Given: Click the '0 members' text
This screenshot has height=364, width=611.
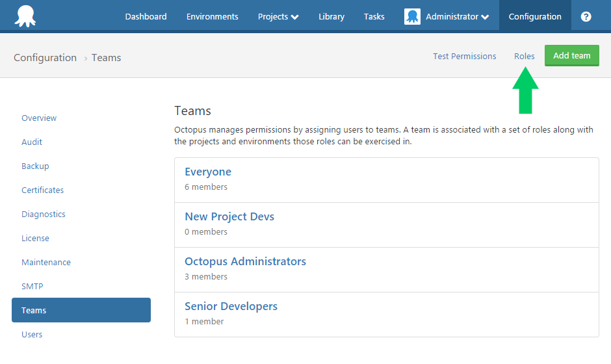Looking at the screenshot, I should tap(206, 232).
